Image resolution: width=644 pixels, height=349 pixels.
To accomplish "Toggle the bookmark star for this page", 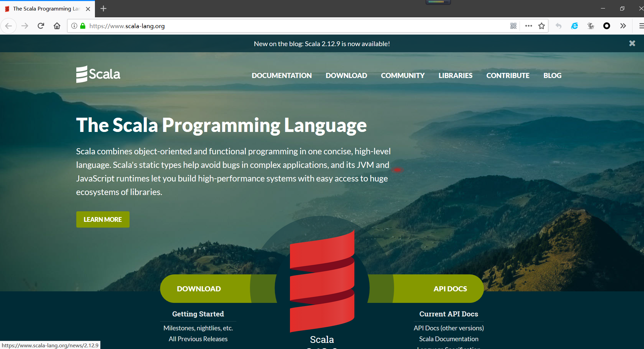I will pos(542,26).
